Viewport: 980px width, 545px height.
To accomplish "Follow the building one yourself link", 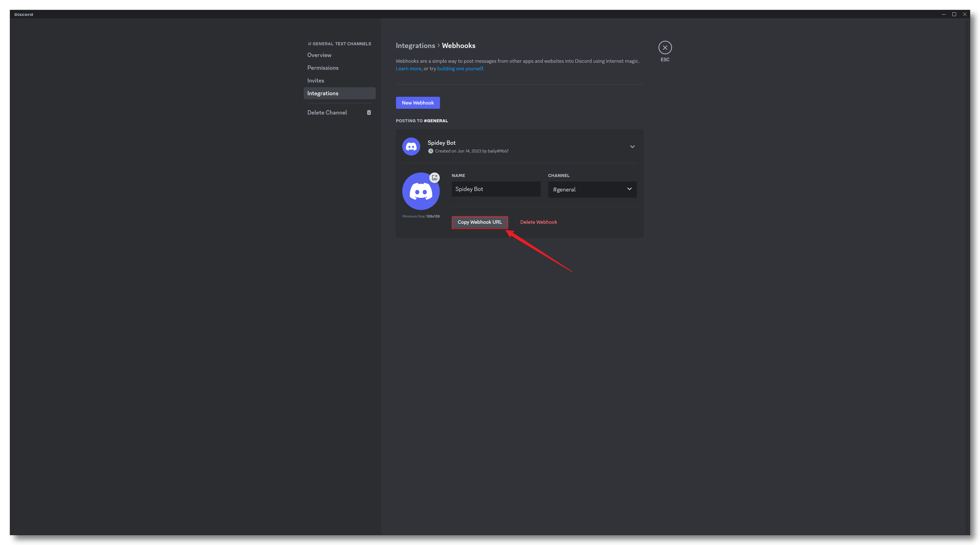I will (460, 69).
